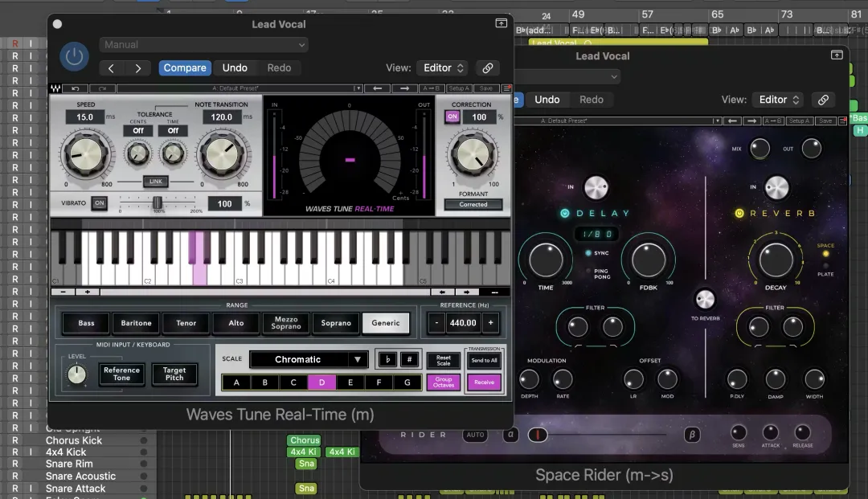Click flat (♭) accidental button
The width and height of the screenshot is (868, 499).
click(387, 360)
